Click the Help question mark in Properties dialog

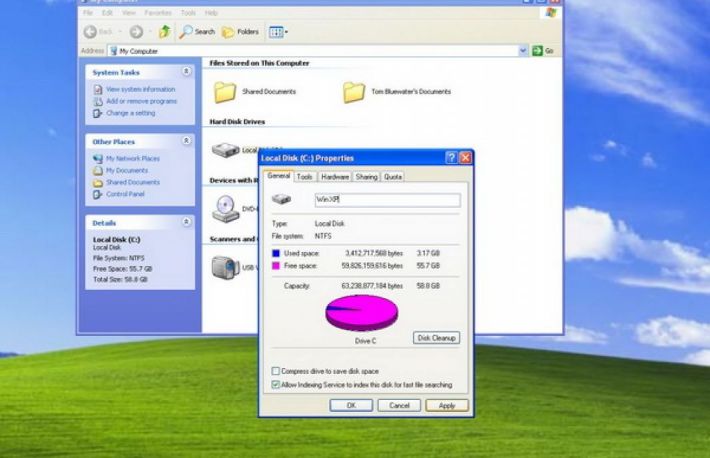pyautogui.click(x=451, y=158)
